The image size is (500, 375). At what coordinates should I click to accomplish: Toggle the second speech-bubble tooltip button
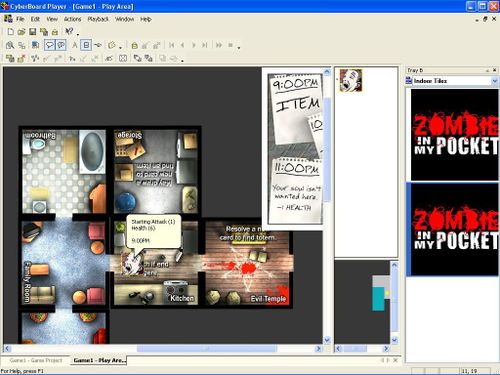point(61,45)
